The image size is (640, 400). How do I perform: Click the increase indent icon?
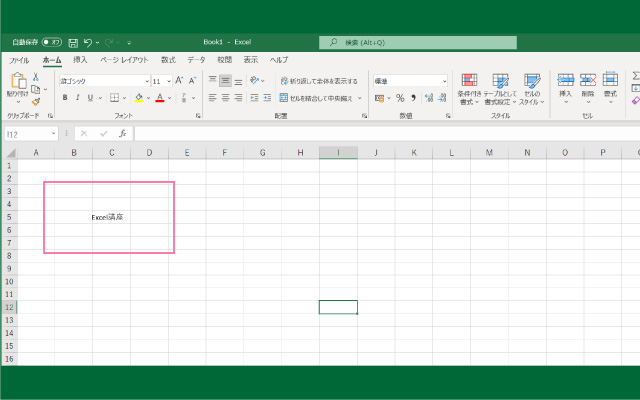(267, 98)
